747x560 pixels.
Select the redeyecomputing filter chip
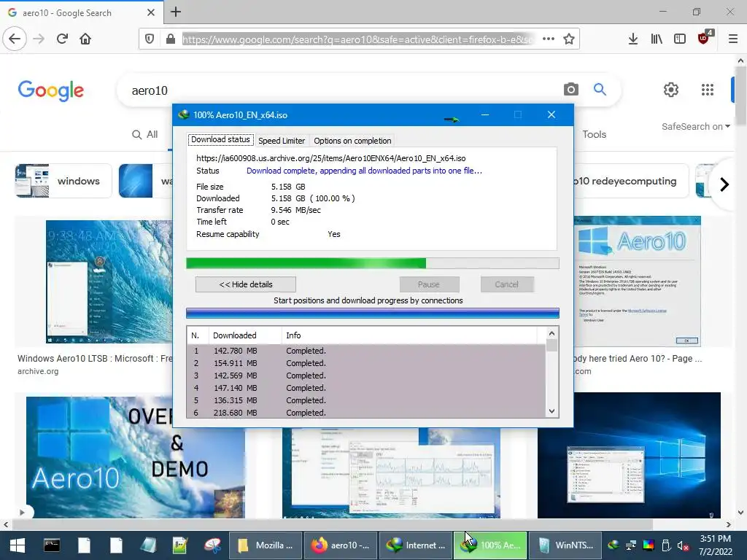point(631,181)
